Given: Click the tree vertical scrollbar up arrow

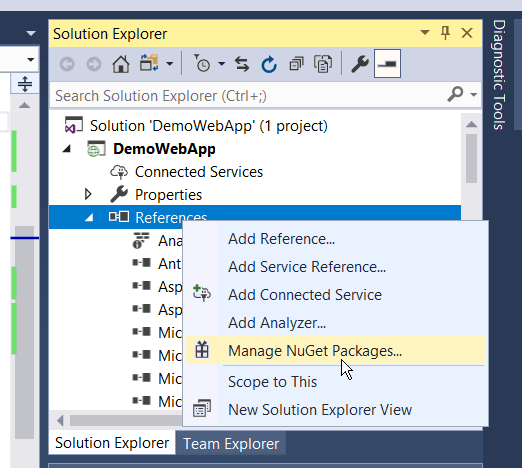Looking at the screenshot, I should pos(471,124).
